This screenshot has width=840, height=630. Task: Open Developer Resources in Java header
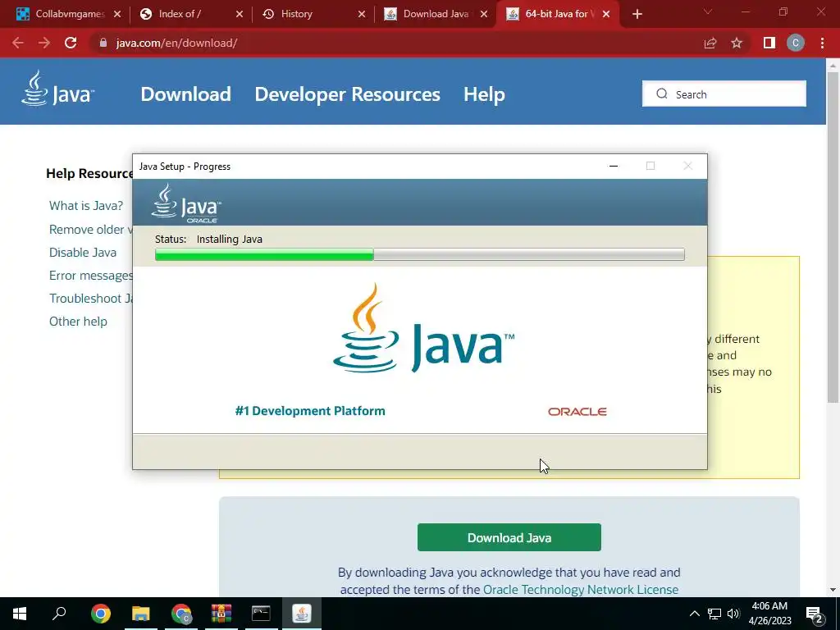click(347, 94)
